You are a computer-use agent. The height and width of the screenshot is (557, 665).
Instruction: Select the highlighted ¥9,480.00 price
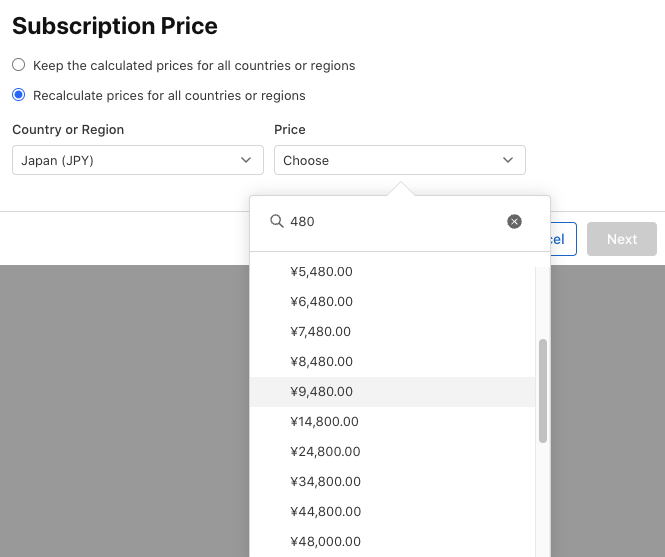[x=321, y=391]
